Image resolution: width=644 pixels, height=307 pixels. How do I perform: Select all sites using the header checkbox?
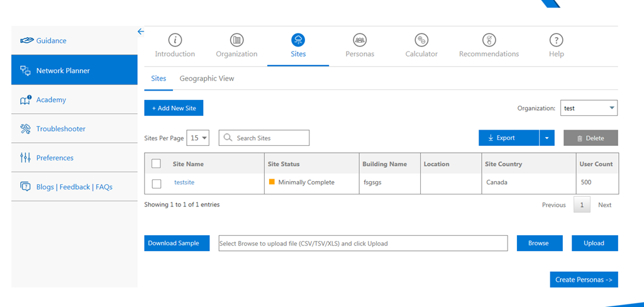[x=157, y=164]
